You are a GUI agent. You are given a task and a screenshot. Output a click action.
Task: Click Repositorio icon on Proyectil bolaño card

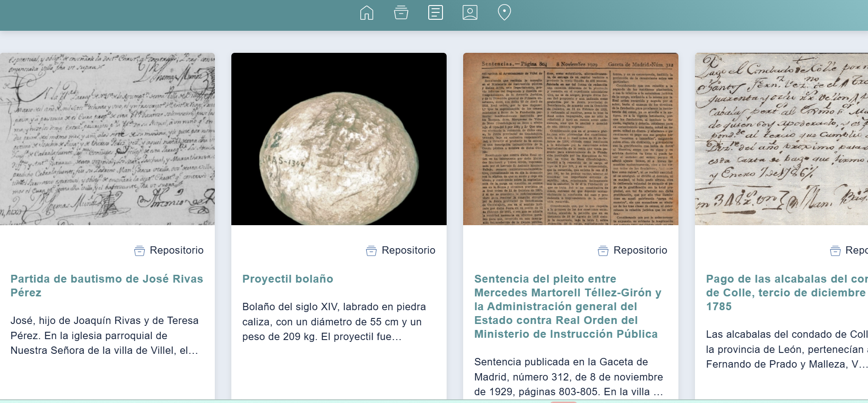pyautogui.click(x=371, y=251)
